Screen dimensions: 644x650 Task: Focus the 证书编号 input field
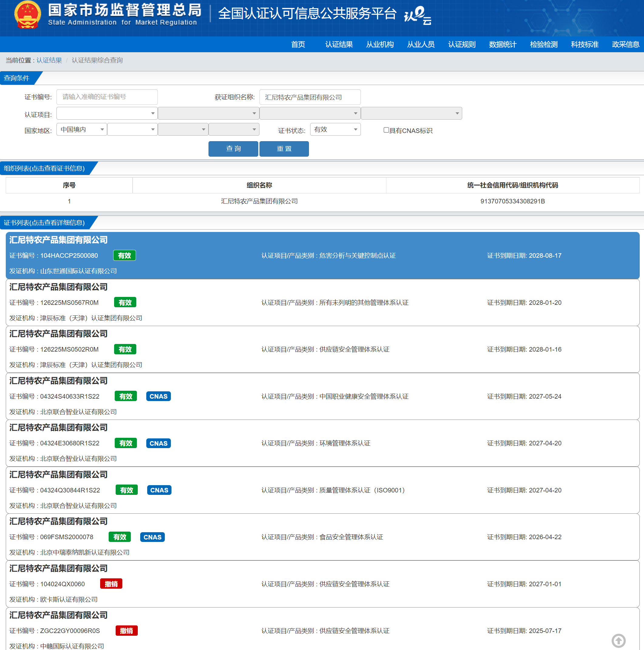(107, 97)
